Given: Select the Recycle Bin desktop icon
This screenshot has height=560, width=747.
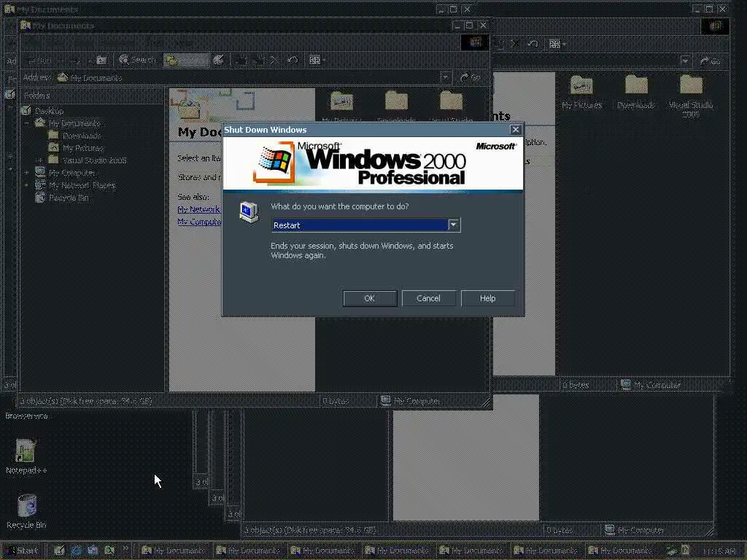Looking at the screenshot, I should [x=26, y=511].
